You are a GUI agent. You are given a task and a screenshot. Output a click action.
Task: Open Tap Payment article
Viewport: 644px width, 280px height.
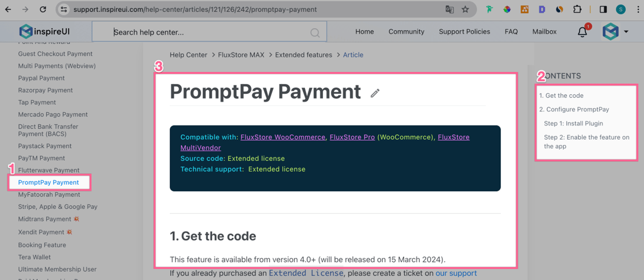37,102
